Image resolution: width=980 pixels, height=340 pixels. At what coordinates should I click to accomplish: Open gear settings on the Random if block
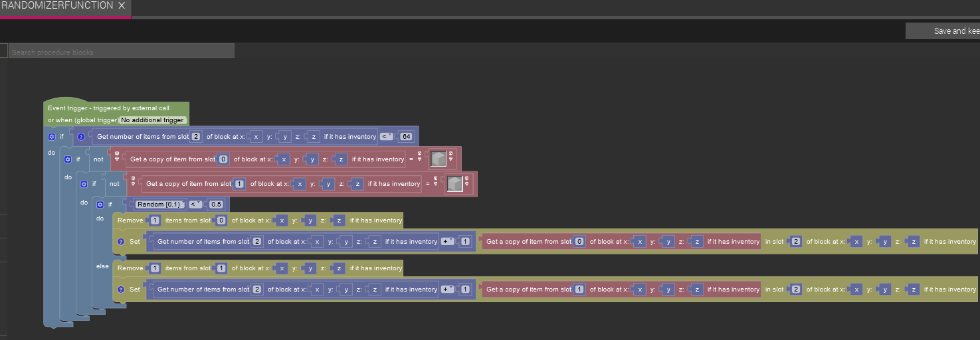[x=100, y=205]
